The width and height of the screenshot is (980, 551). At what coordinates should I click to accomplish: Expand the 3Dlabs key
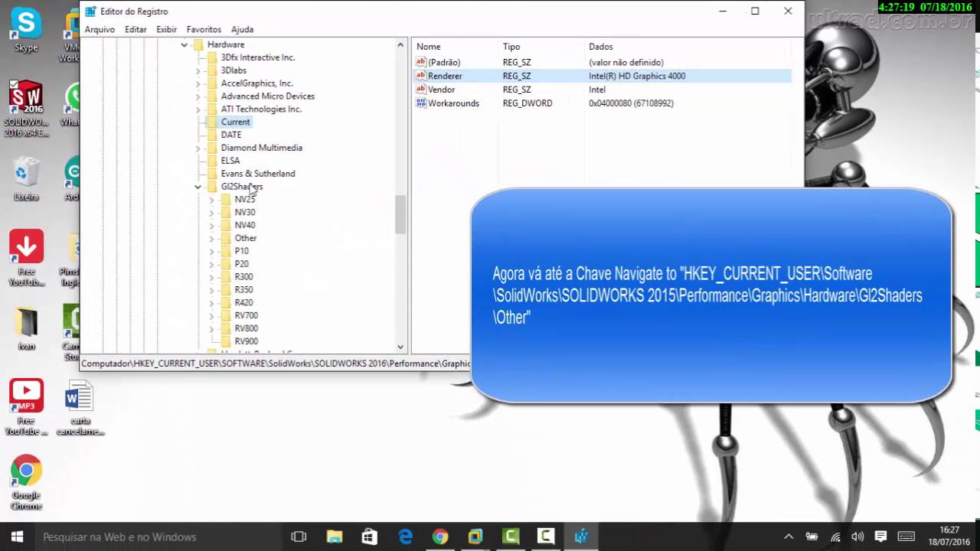coord(198,70)
